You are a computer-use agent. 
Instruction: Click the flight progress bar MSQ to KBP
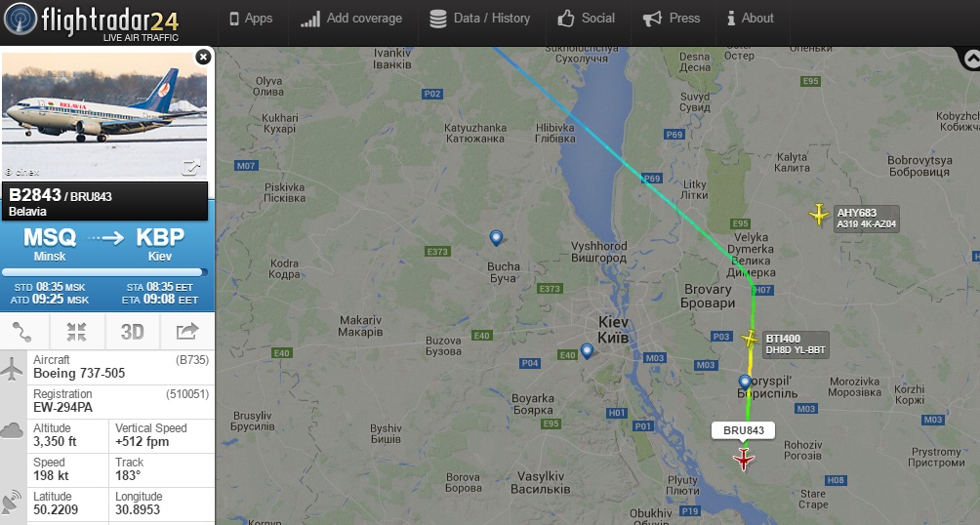(x=104, y=272)
